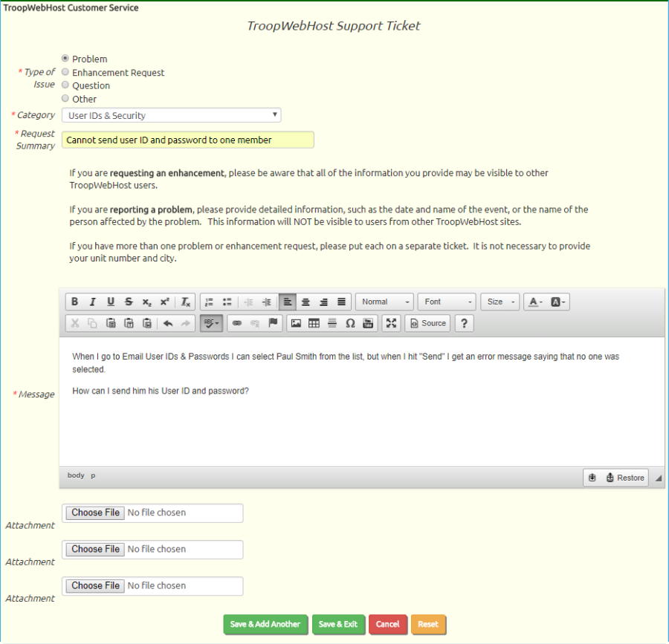Click the autosave icon left of Restore
This screenshot has height=644, width=669.
[592, 478]
